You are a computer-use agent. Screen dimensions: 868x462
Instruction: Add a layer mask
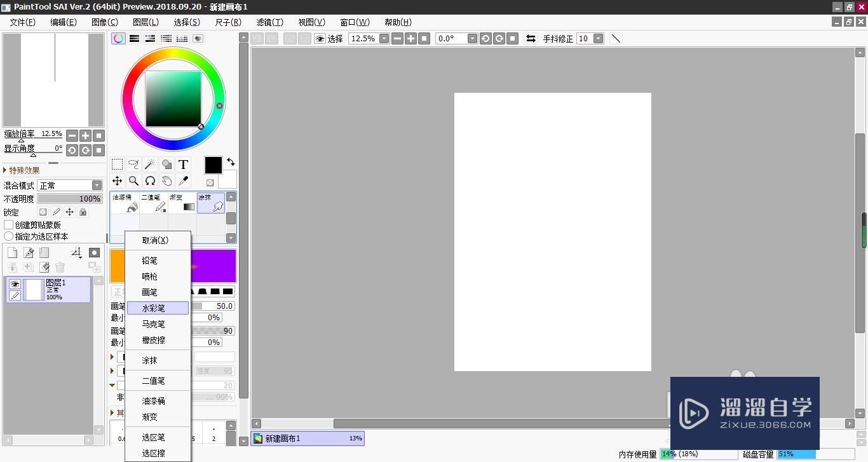point(94,252)
